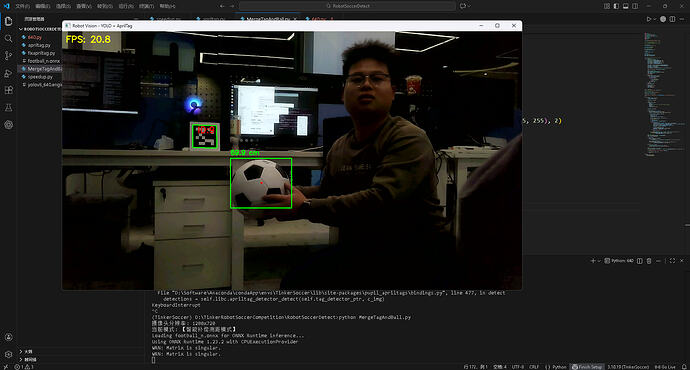Run the Python file with play icon

(x=648, y=19)
